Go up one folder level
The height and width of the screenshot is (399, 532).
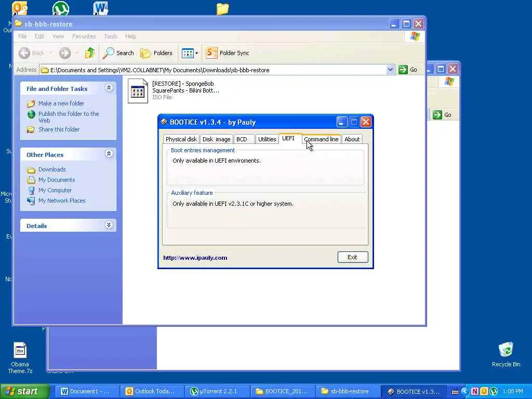coord(90,53)
